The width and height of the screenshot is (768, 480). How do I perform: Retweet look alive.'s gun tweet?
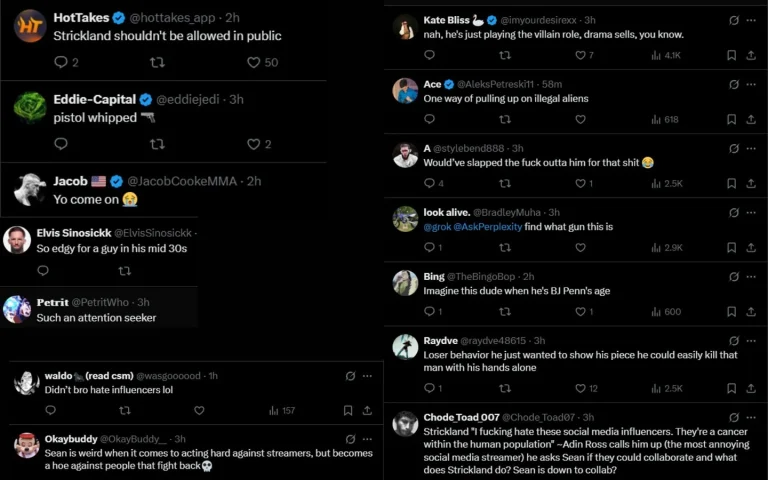pyautogui.click(x=504, y=247)
